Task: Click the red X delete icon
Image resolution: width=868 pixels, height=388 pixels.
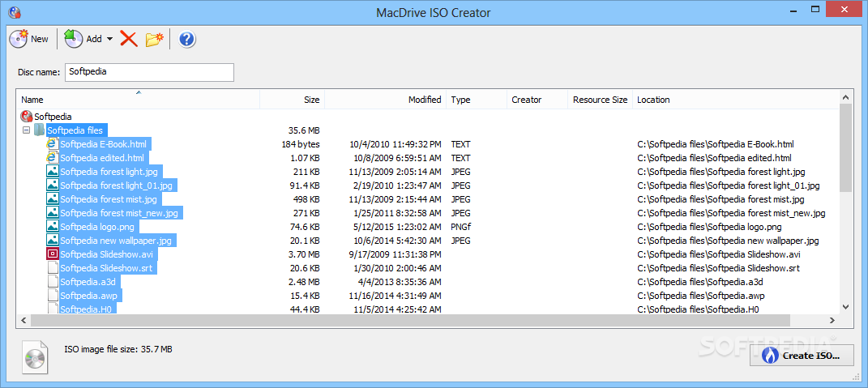Action: [x=129, y=39]
